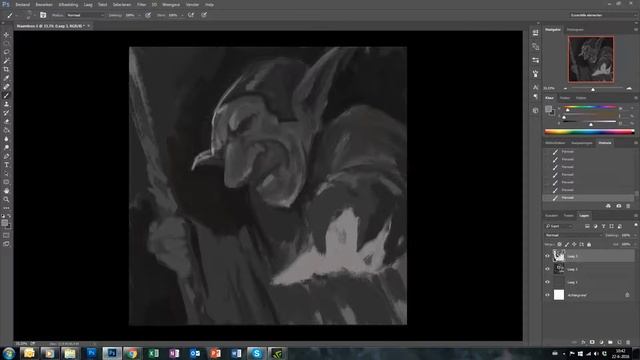Open layer opacity dropdown in Layers panel

tap(635, 236)
